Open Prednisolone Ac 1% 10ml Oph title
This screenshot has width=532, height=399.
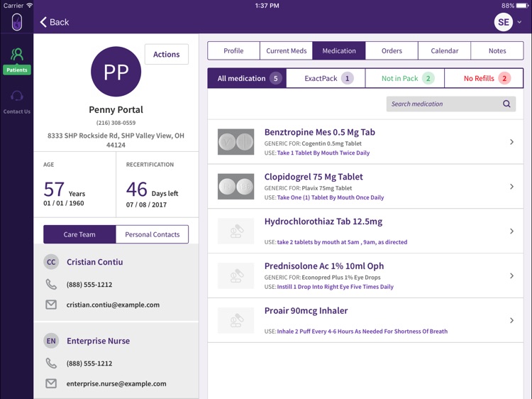[x=324, y=266]
